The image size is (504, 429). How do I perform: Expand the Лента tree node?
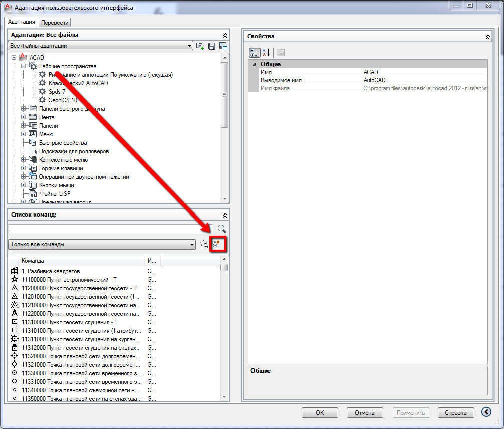coord(23,117)
